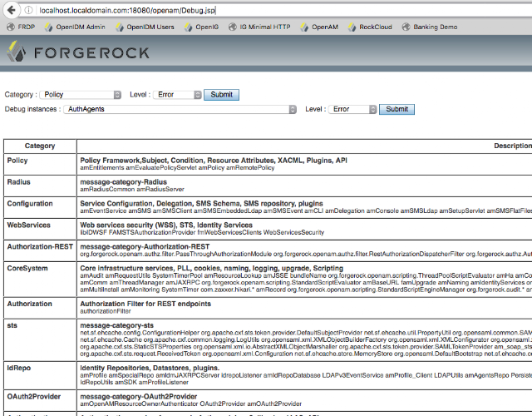The image size is (532, 416).
Task: Open the Level dropdown next to Category
Action: tap(177, 95)
